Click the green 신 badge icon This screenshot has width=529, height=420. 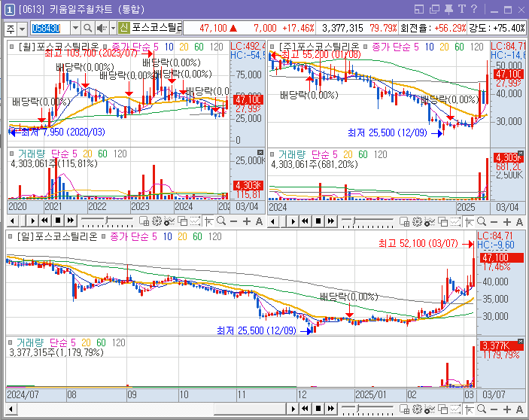coord(124,28)
